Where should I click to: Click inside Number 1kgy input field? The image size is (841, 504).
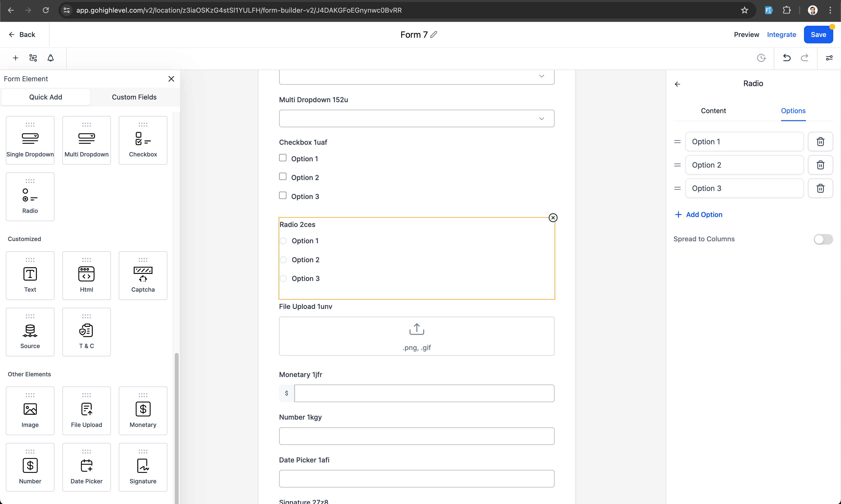pos(417,436)
